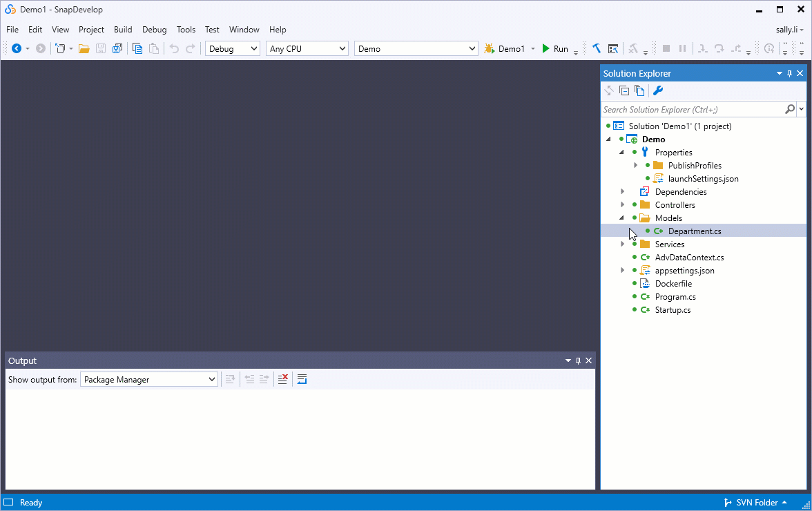Select the Dockerfile item
Image resolution: width=812 pixels, height=511 pixels.
(673, 284)
